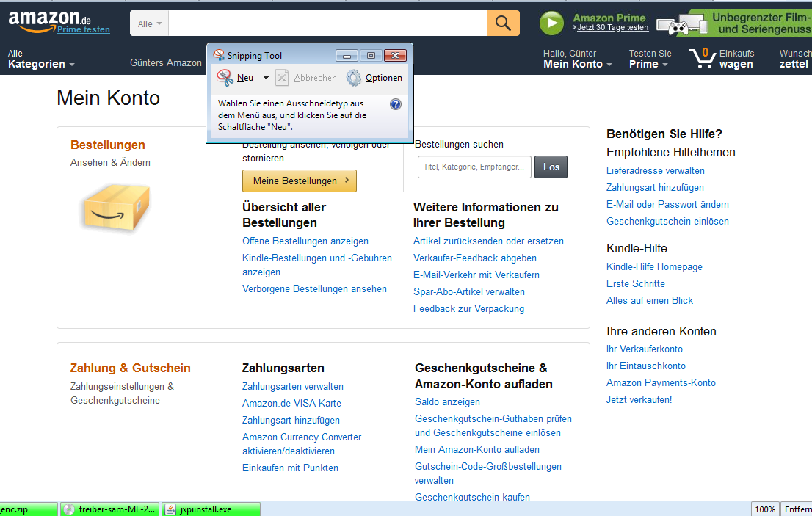Click the Optionen label in Snipping Tool

tap(384, 78)
